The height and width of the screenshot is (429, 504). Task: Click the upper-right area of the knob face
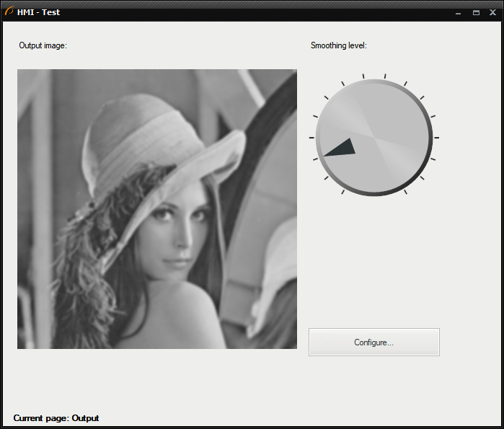pyautogui.click(x=397, y=112)
